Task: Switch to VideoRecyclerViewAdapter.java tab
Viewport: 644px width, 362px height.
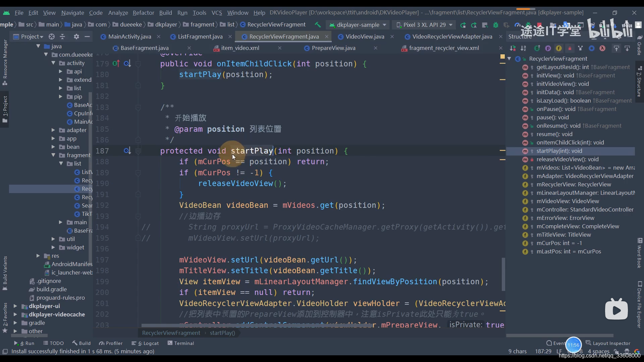Action: click(x=452, y=37)
